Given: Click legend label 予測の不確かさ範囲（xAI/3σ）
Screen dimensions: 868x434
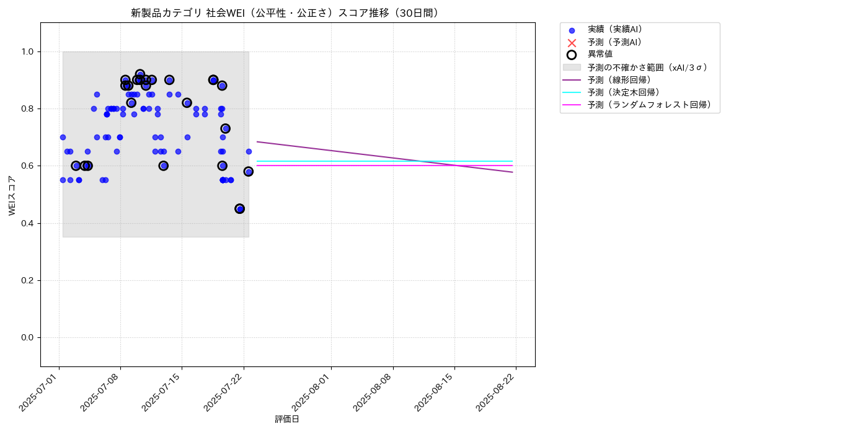Looking at the screenshot, I should coord(649,67).
